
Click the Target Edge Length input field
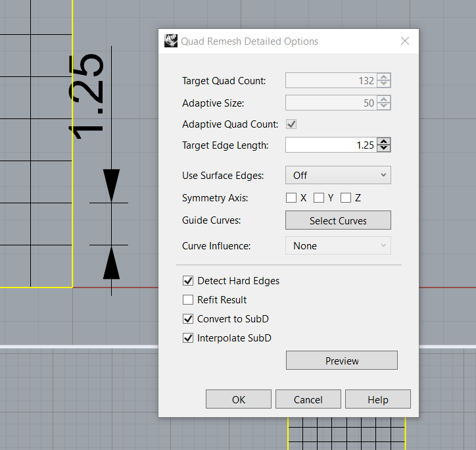coord(331,145)
